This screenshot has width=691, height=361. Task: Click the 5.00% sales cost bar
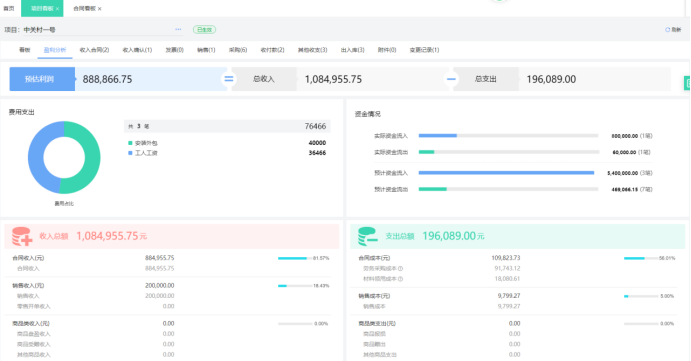tap(641, 296)
